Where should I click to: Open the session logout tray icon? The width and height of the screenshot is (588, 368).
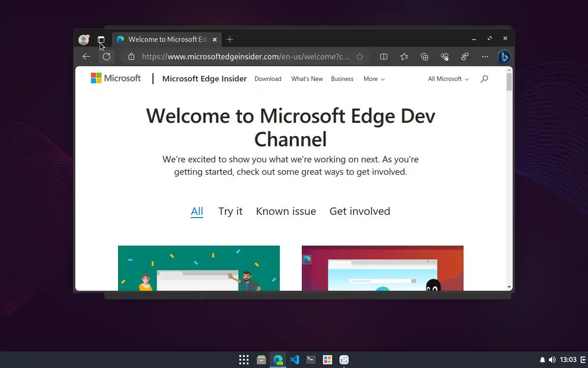(583, 360)
